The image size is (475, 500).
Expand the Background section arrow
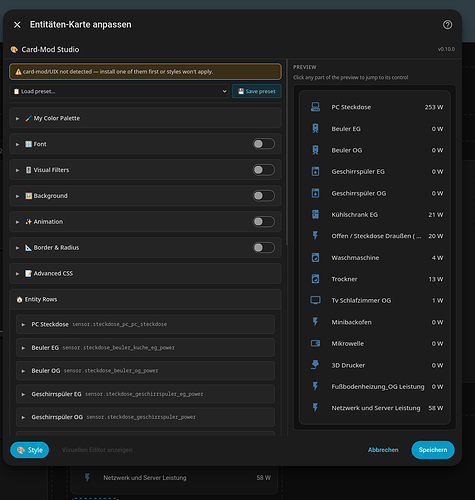click(x=17, y=196)
